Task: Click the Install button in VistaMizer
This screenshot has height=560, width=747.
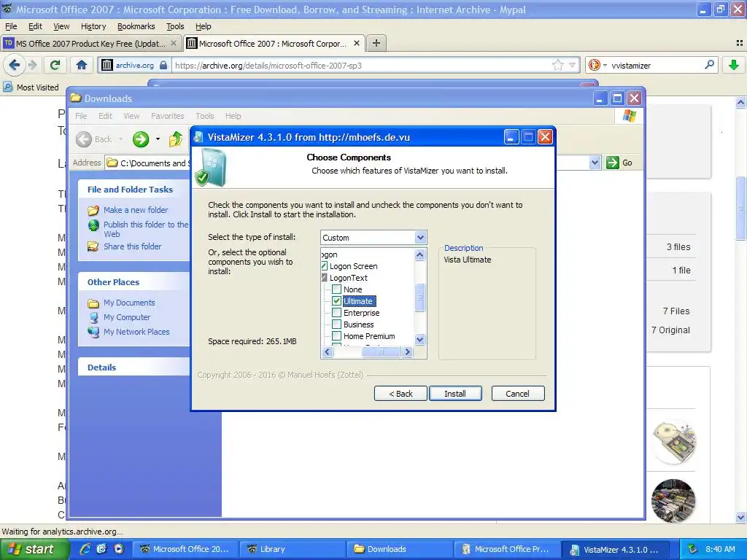Action: [455, 394]
